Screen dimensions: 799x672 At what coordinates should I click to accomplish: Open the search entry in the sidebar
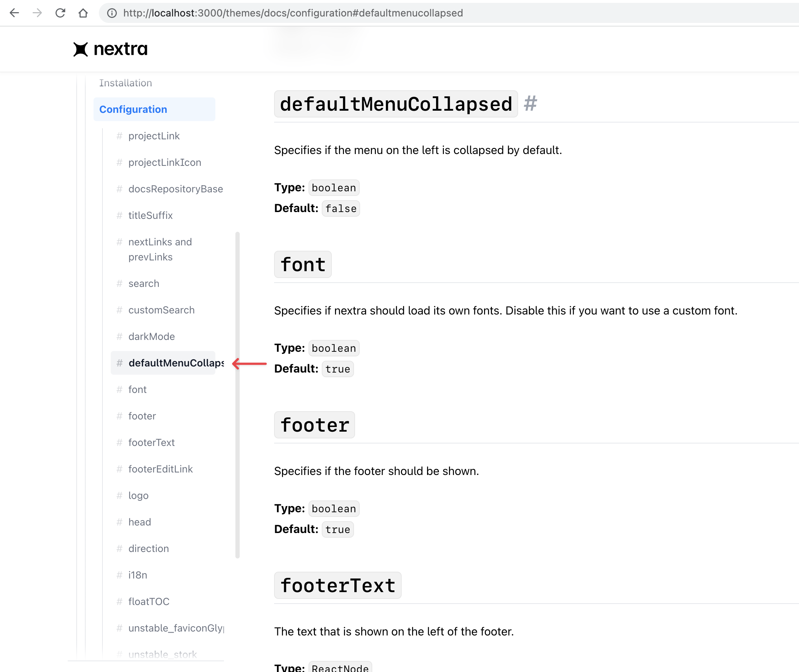tap(144, 283)
